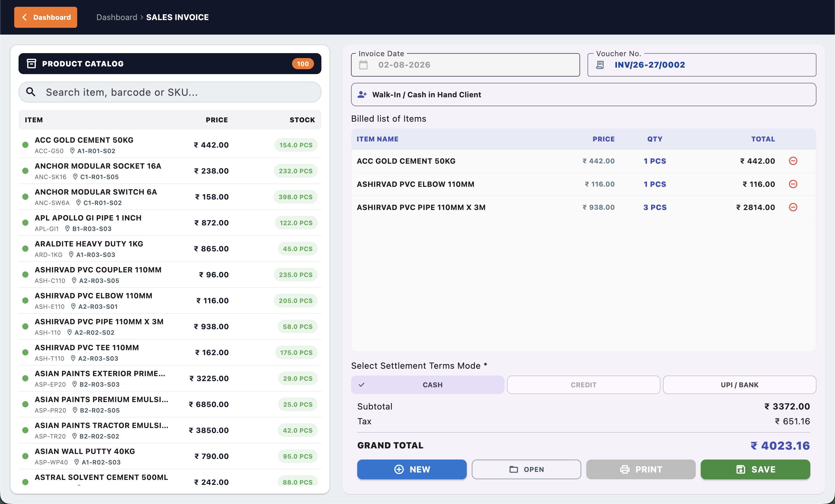Click 154.0 PCS stock badge
The height and width of the screenshot is (504, 835).
(x=296, y=145)
